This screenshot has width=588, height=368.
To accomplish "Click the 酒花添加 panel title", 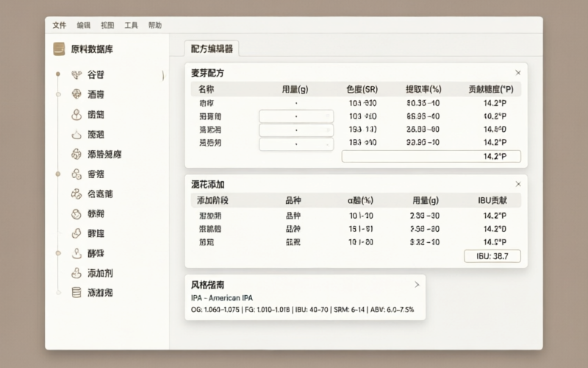I will (207, 185).
